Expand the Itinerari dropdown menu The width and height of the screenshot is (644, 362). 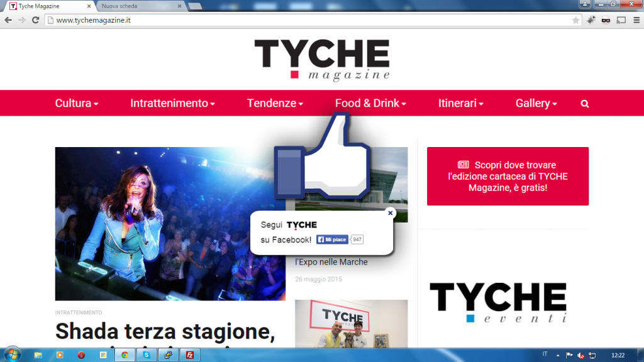[x=460, y=104]
